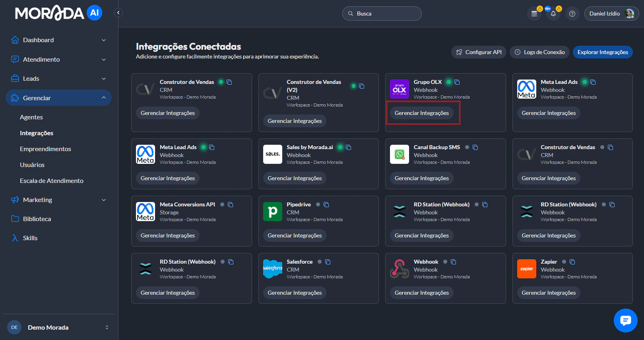The height and width of the screenshot is (340, 644).
Task: Click Gerenciar Integrações on Zapier card
Action: 549,293
